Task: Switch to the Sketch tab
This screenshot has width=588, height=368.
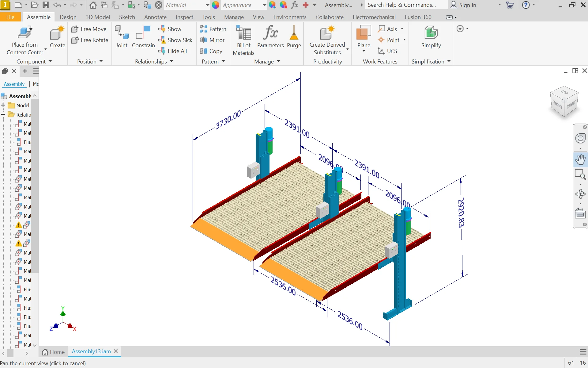Action: pos(127,17)
